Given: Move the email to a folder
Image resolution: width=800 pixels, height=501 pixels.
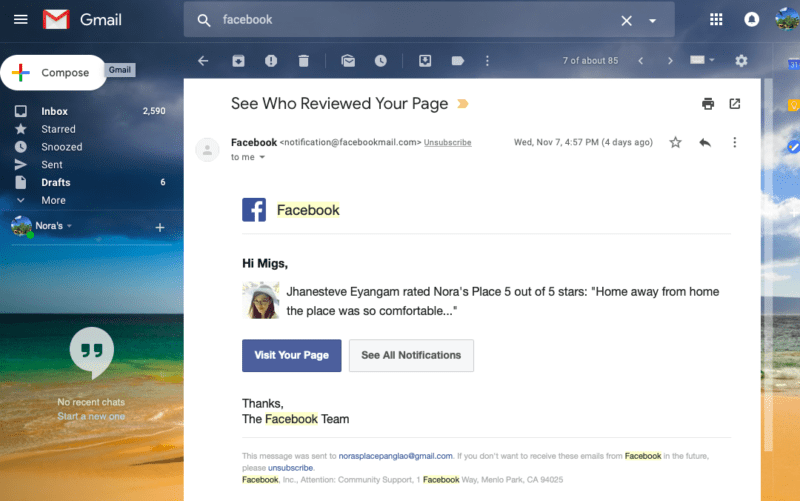Looking at the screenshot, I should [x=424, y=61].
